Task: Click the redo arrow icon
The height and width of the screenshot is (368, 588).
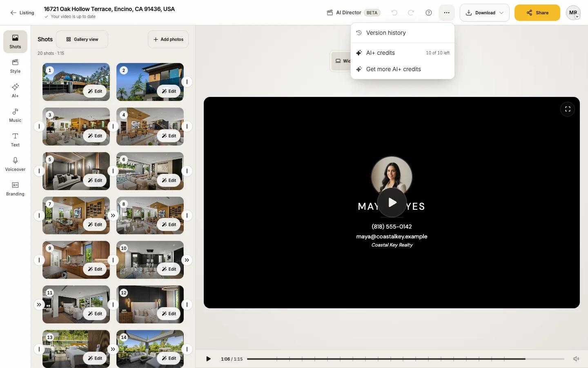Action: point(411,13)
